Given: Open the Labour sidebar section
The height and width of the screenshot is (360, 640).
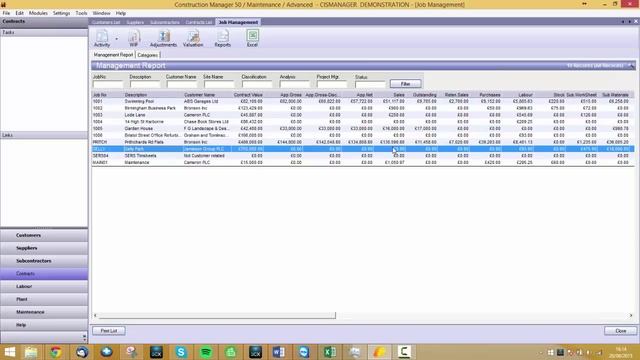Looking at the screenshot, I should [x=44, y=286].
